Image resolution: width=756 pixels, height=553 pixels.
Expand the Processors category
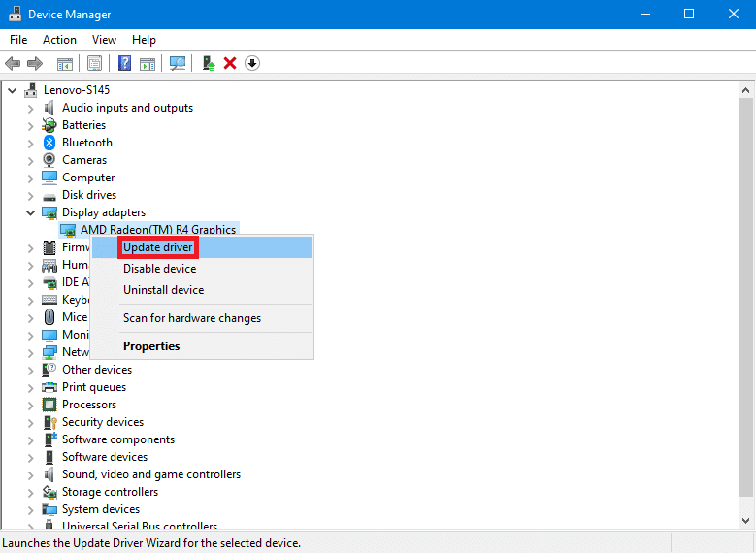(31, 405)
